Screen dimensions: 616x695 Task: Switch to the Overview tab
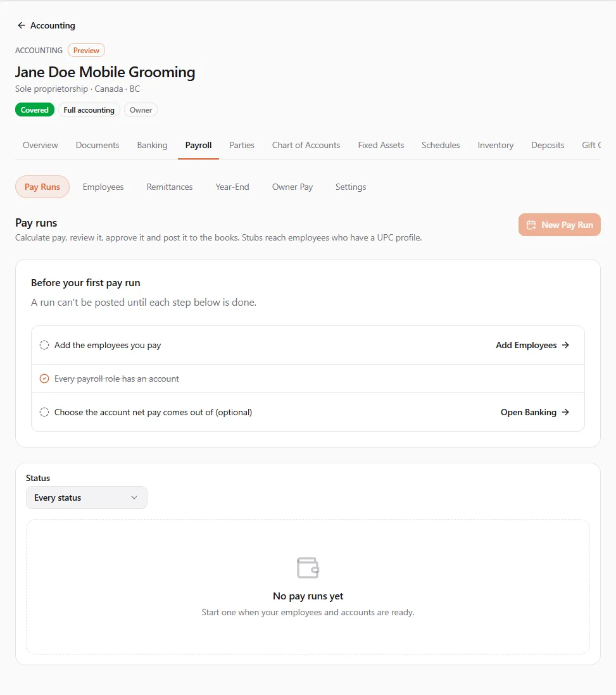pyautogui.click(x=41, y=146)
